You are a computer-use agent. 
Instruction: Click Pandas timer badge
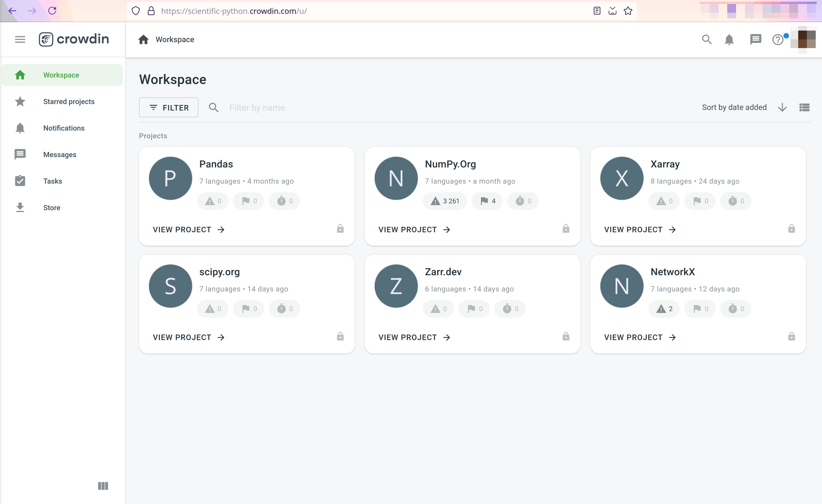285,201
